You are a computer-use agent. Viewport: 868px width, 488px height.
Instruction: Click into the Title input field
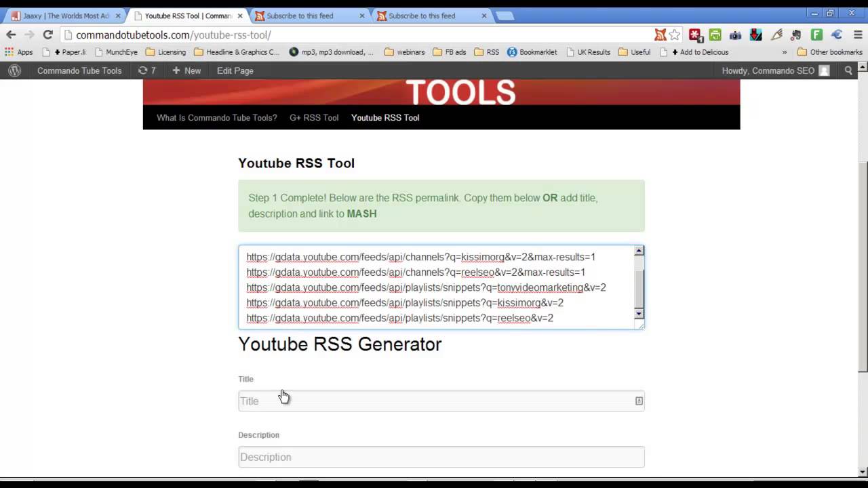click(441, 401)
